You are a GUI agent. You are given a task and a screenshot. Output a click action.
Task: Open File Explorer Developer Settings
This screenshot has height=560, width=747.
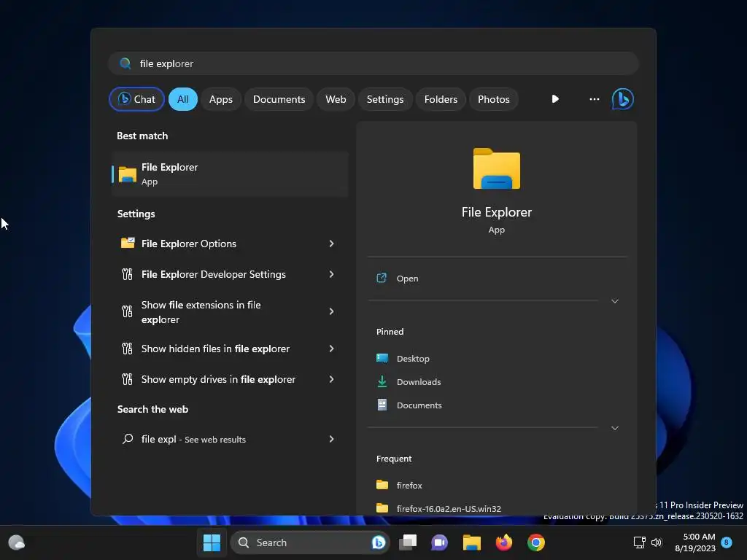point(230,274)
